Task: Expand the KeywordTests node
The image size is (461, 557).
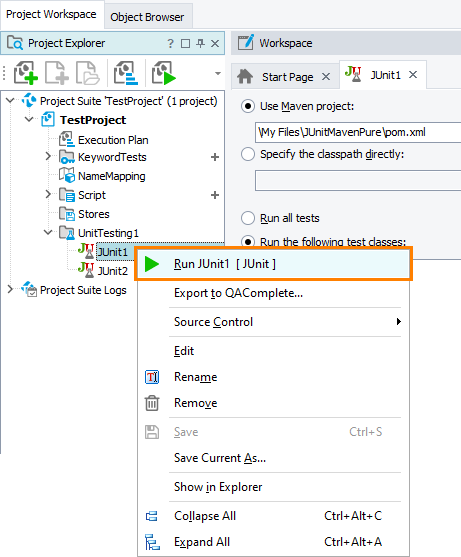Action: (48, 156)
